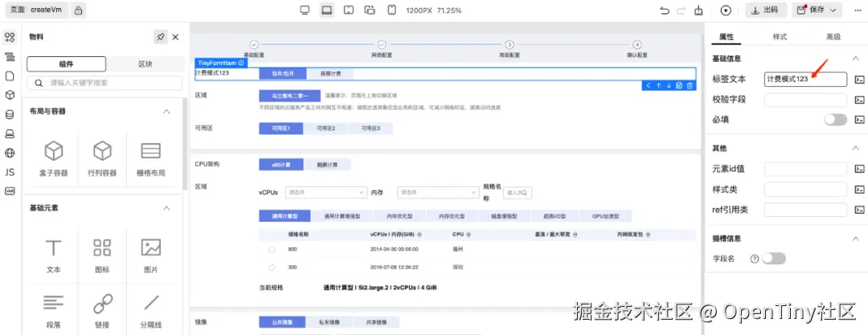The width and height of the screenshot is (868, 335).
Task: Open the block management cube icon in sidebar
Action: coord(10,96)
